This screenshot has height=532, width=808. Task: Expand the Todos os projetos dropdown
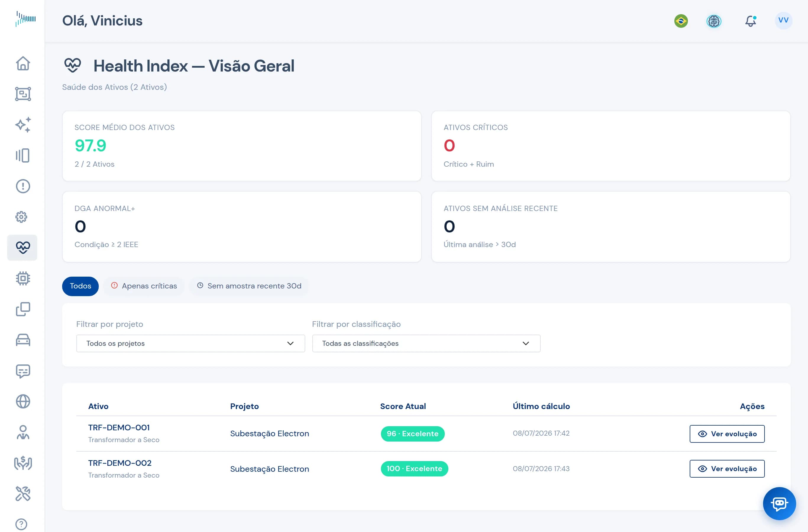pos(190,343)
